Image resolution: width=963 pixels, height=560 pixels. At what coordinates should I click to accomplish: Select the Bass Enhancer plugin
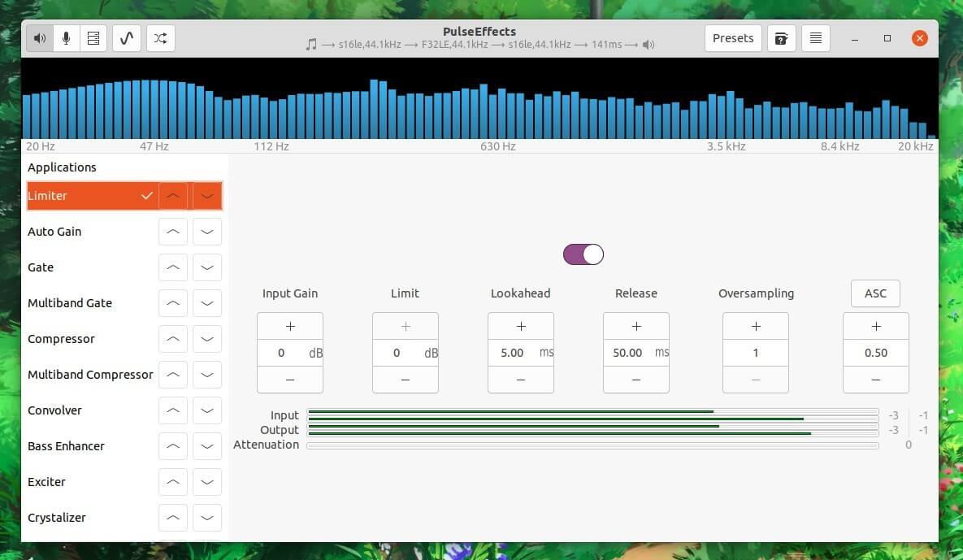click(x=66, y=445)
